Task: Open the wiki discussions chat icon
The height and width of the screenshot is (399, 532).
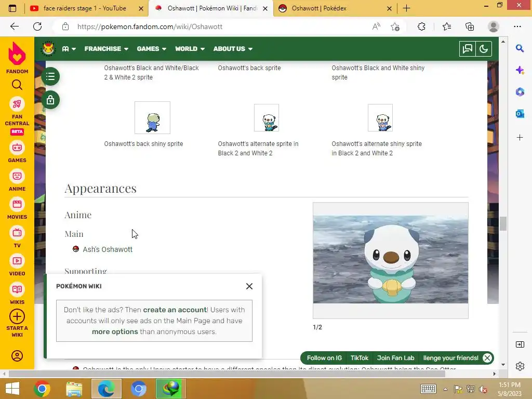Action: [x=467, y=49]
